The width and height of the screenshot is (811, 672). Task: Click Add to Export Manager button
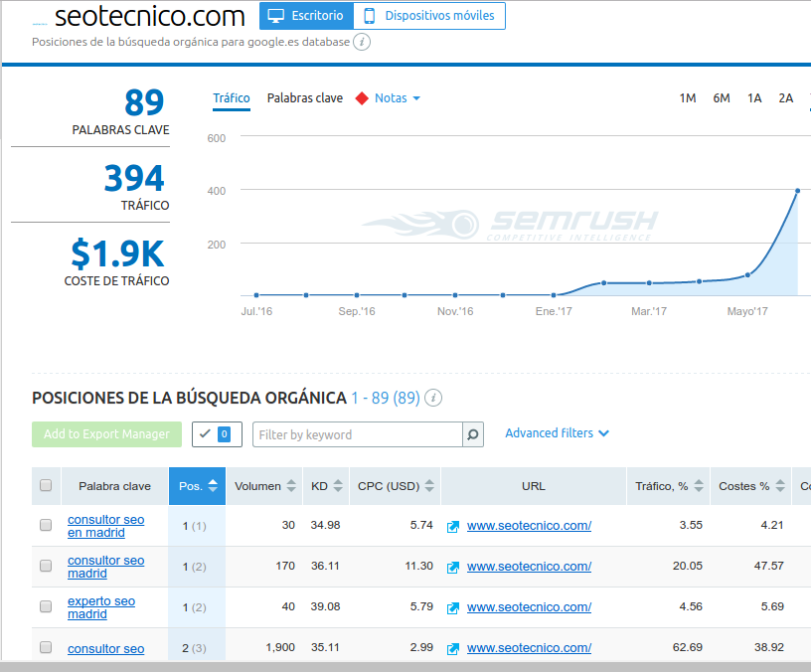click(106, 434)
